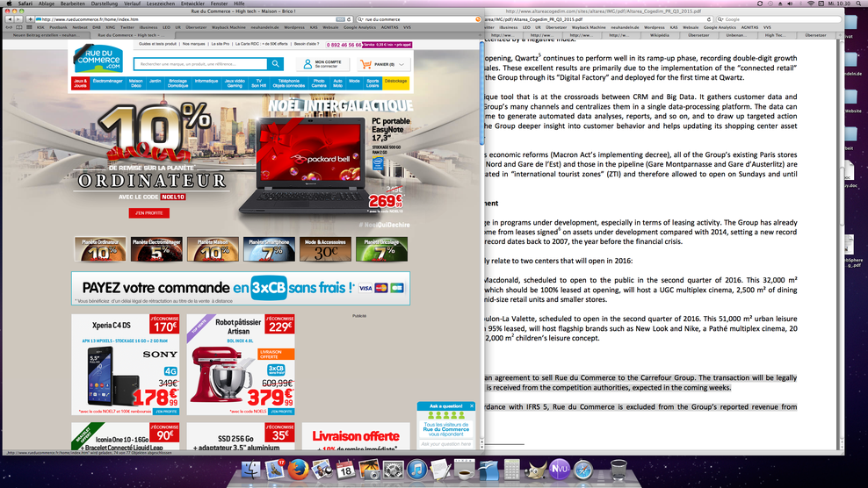Select Wikipédia tab in background window
The height and width of the screenshot is (488, 868).
pos(659,35)
